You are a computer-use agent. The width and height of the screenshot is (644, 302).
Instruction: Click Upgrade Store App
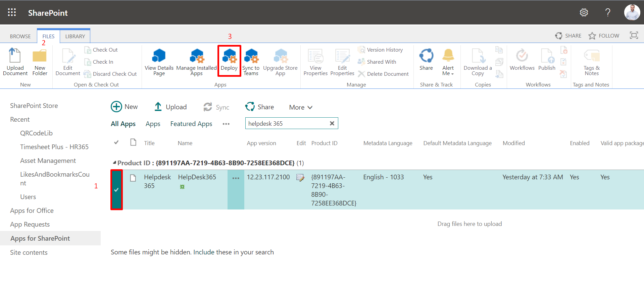tap(280, 62)
